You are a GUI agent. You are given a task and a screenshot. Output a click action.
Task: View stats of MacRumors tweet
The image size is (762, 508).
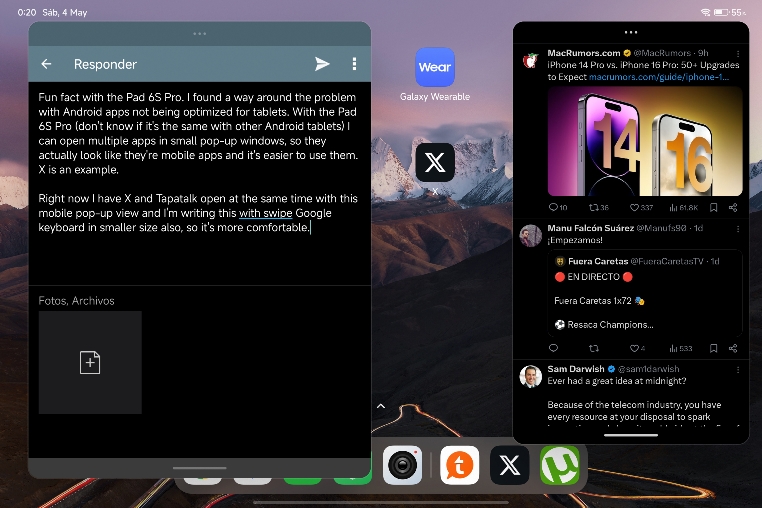683,208
